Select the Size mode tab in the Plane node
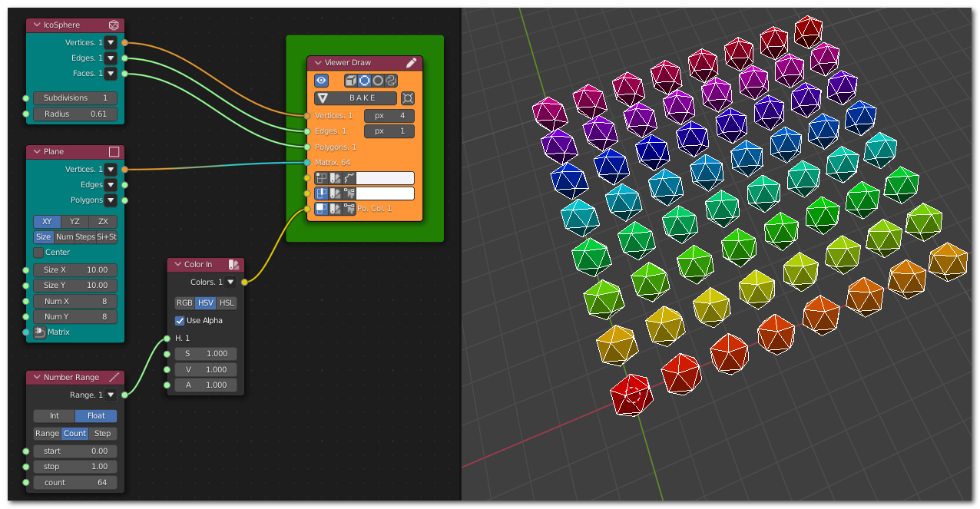 44,237
